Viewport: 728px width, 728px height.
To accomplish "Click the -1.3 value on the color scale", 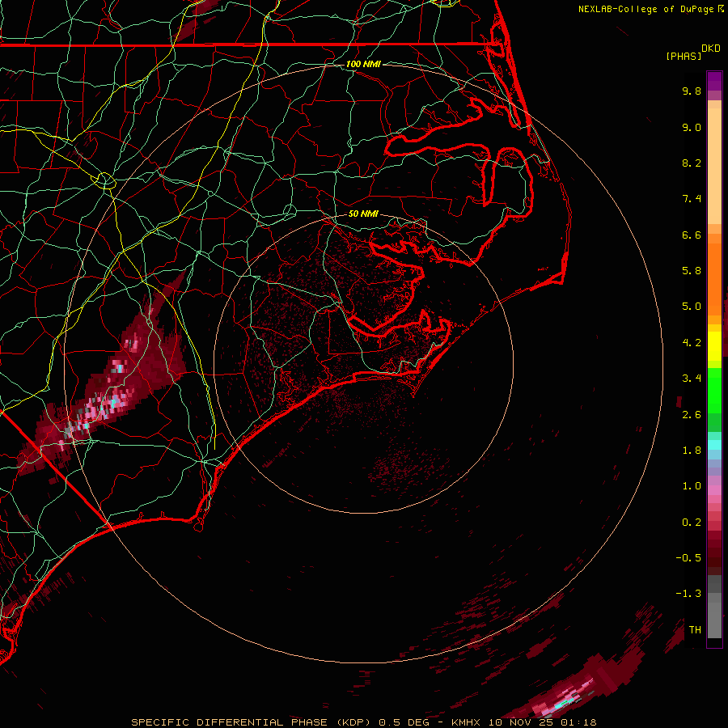I will tap(688, 594).
